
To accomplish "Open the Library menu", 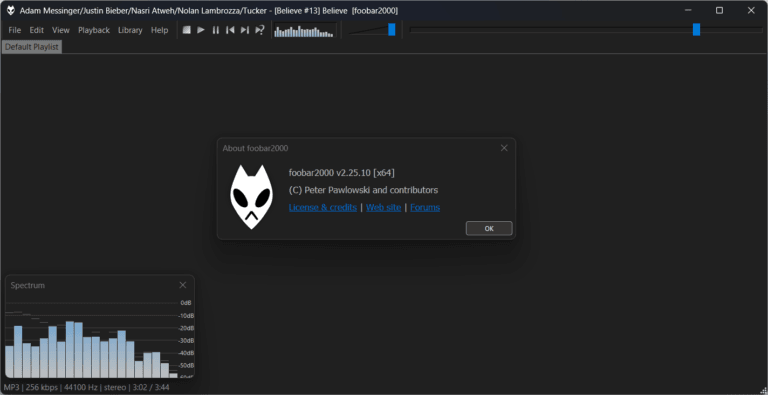I will (x=130, y=30).
